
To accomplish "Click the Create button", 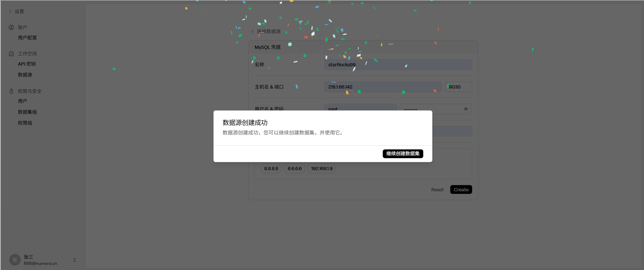I will 461,190.
